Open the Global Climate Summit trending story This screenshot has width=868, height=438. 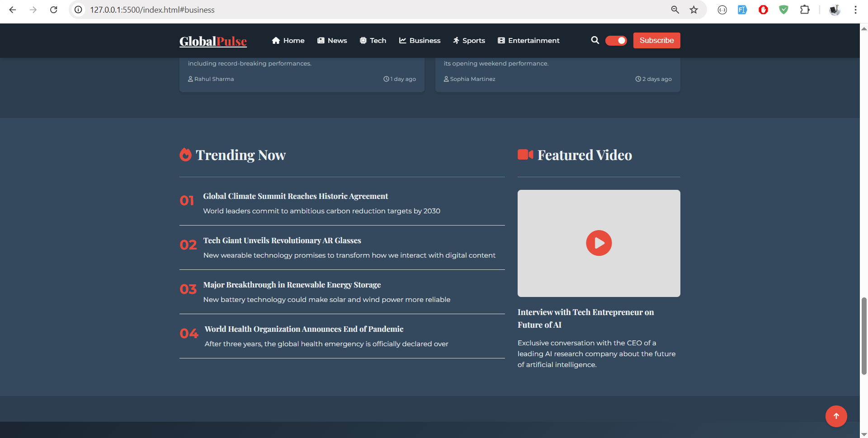295,196
